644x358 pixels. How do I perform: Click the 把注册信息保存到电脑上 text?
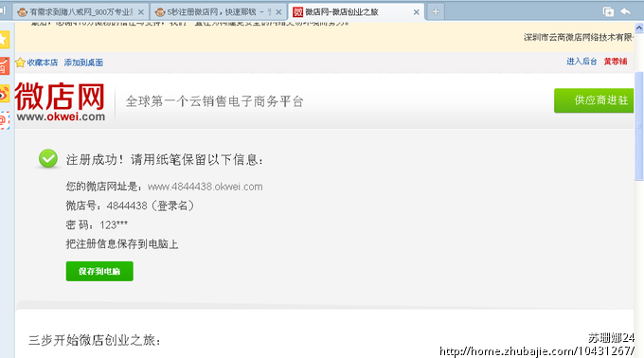122,243
